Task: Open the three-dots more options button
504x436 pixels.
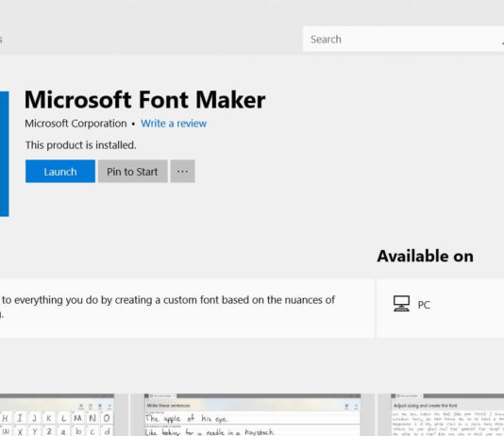Action: click(182, 171)
